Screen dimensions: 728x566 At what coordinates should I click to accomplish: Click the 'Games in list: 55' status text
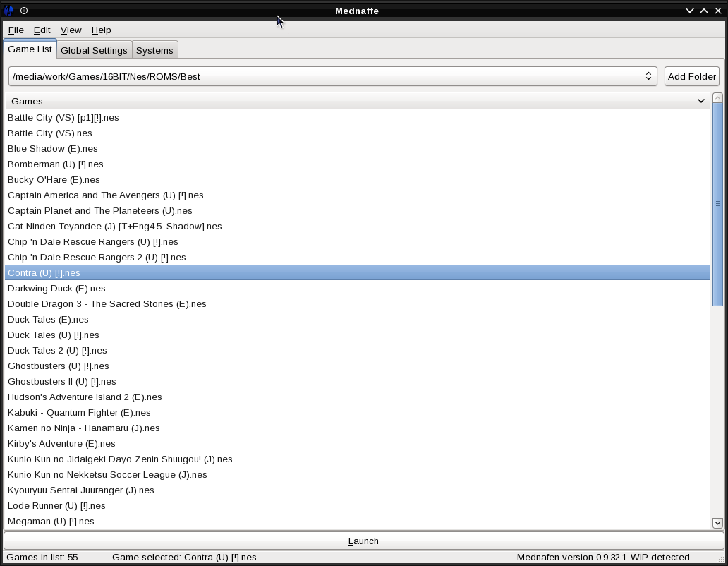(42, 557)
